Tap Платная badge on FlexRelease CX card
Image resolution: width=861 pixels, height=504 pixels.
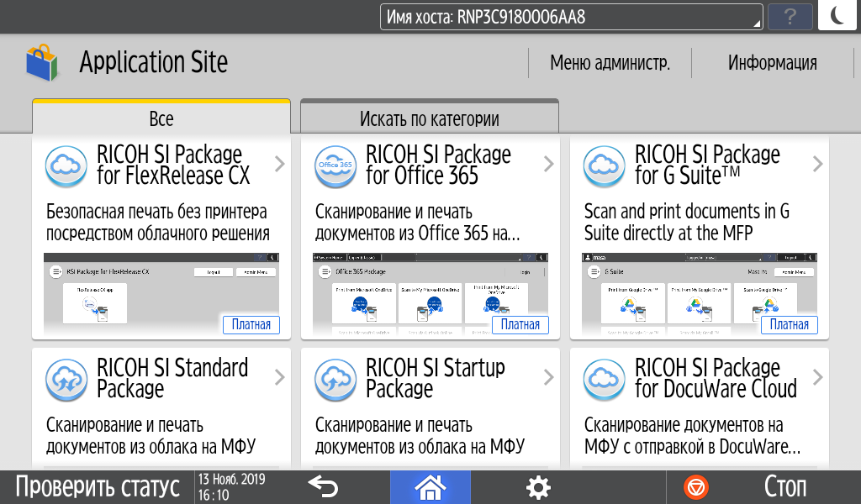251,325
